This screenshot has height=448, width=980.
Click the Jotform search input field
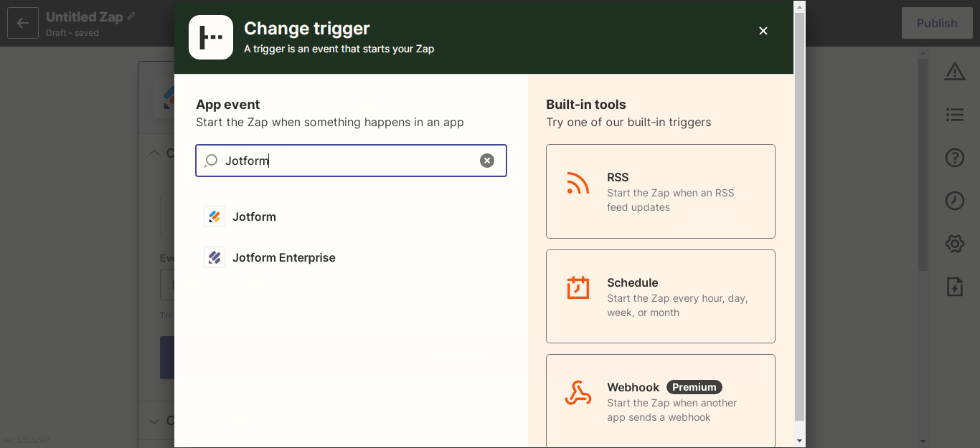(351, 161)
